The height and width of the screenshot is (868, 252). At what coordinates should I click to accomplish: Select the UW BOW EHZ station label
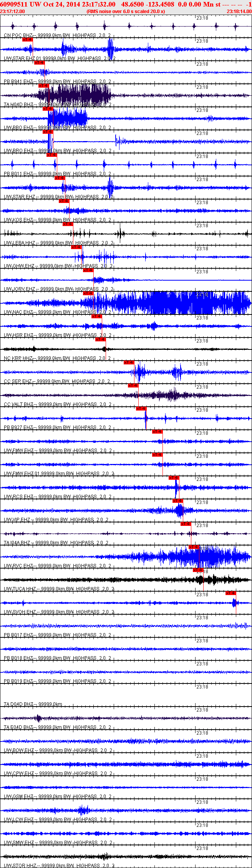click(x=58, y=750)
